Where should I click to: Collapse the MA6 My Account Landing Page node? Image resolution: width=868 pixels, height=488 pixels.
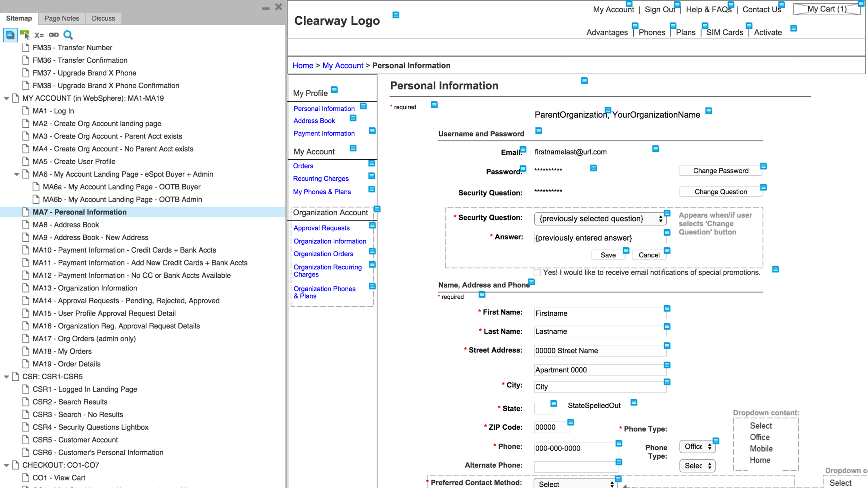[16, 174]
